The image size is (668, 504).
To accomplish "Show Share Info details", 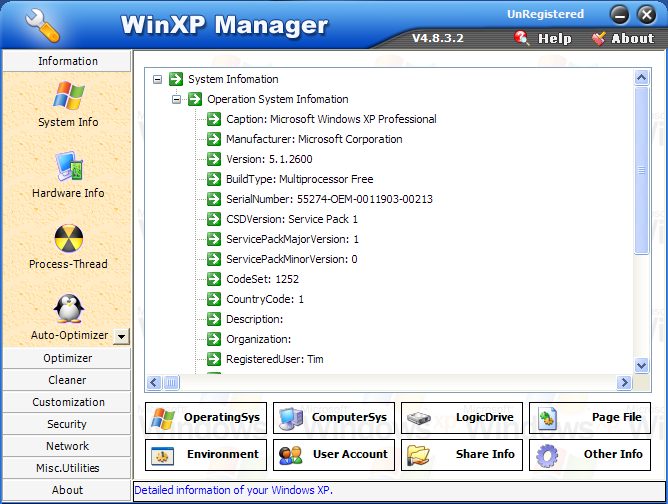I will [x=462, y=455].
